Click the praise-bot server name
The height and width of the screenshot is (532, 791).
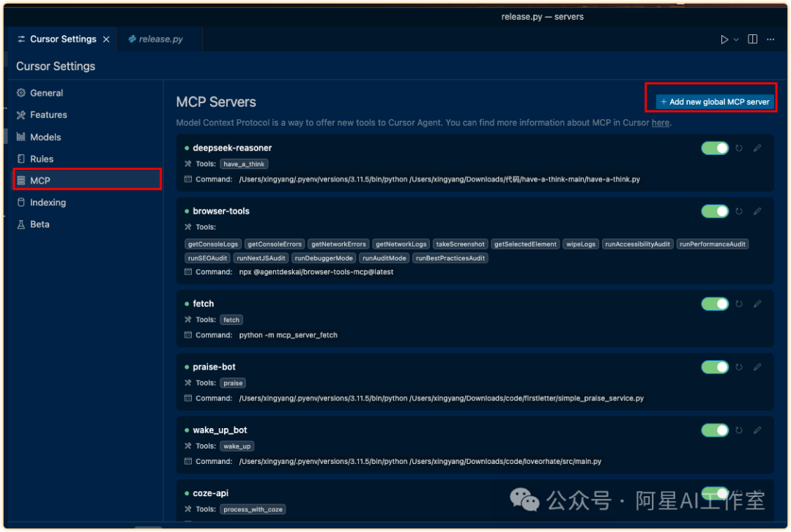pos(214,367)
